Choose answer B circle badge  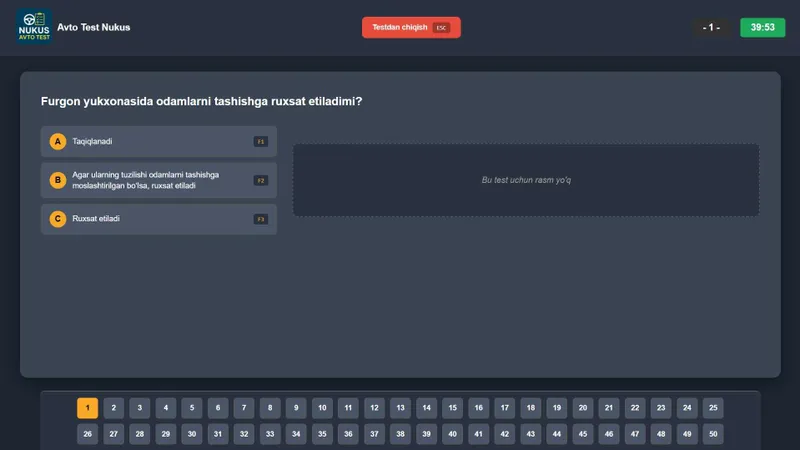point(58,180)
